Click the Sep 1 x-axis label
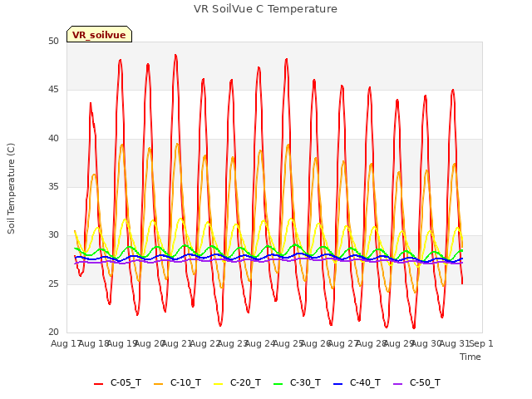 [482, 344]
